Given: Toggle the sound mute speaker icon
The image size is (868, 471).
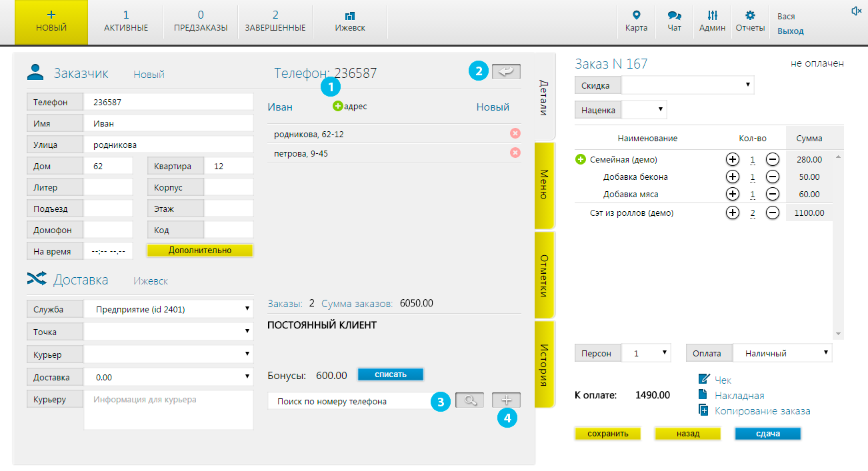Looking at the screenshot, I should tap(856, 11).
